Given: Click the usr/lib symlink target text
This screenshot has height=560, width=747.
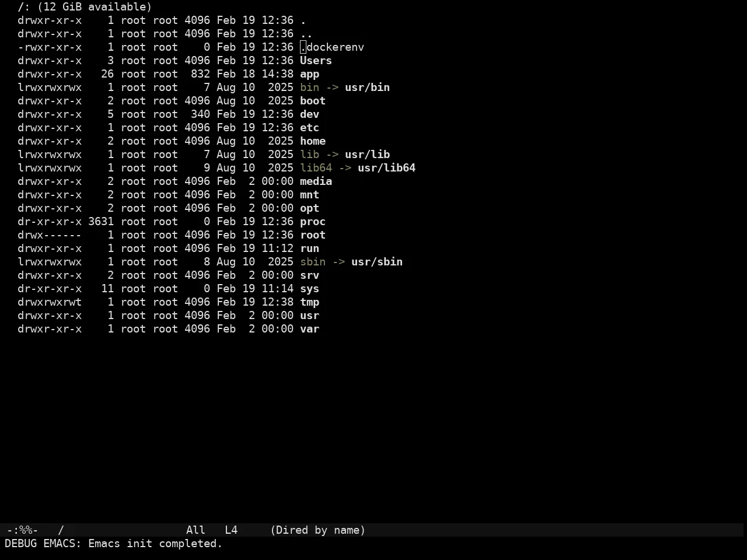Looking at the screenshot, I should [367, 155].
